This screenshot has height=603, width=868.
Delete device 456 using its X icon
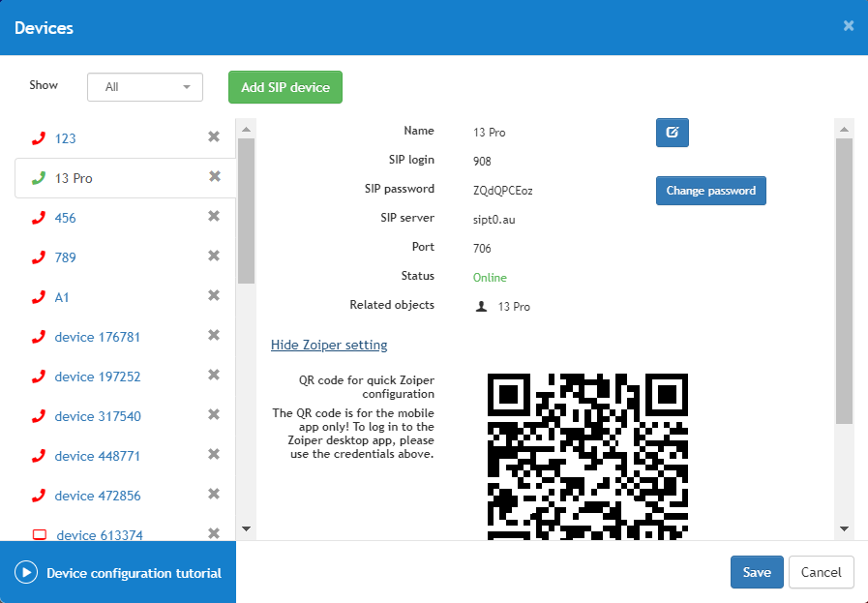214,216
